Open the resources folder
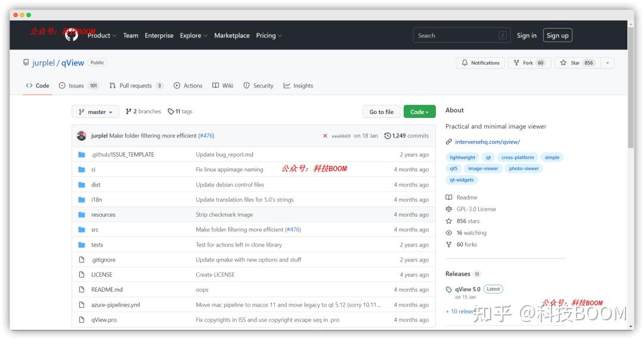This screenshot has width=644, height=340. point(103,214)
